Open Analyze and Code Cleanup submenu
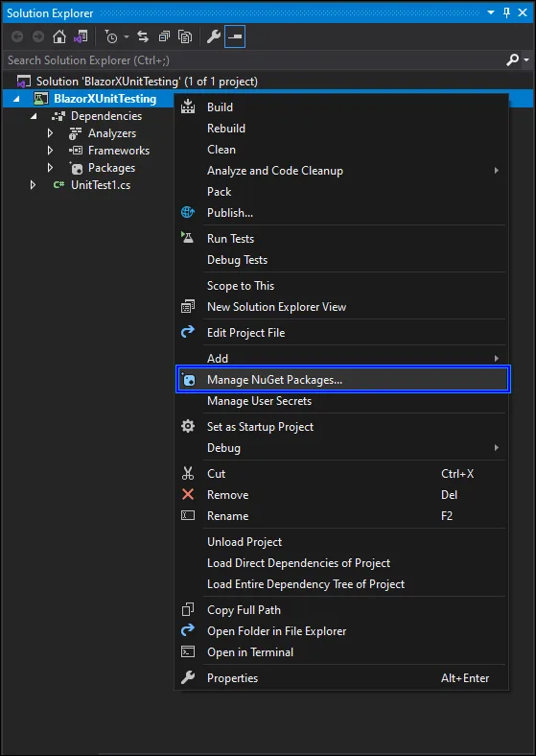This screenshot has width=536, height=756. 341,171
